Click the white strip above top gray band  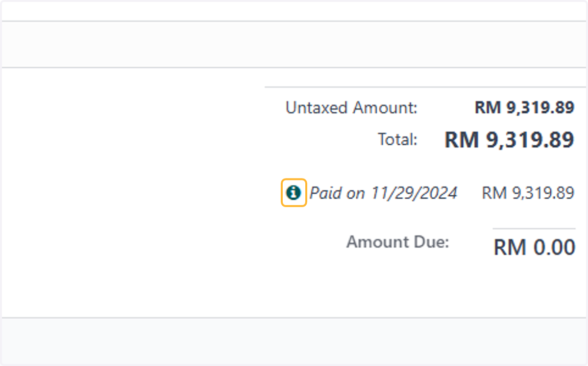294,11
